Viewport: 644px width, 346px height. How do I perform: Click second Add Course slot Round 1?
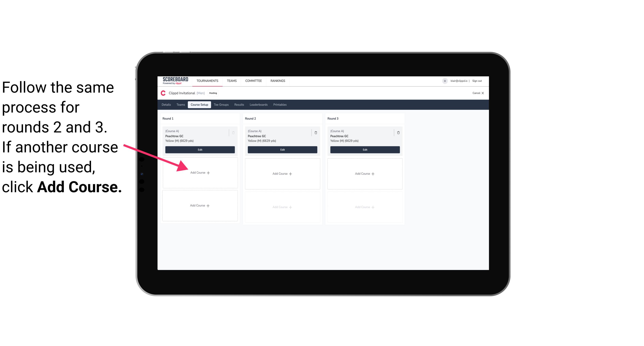coord(200,205)
